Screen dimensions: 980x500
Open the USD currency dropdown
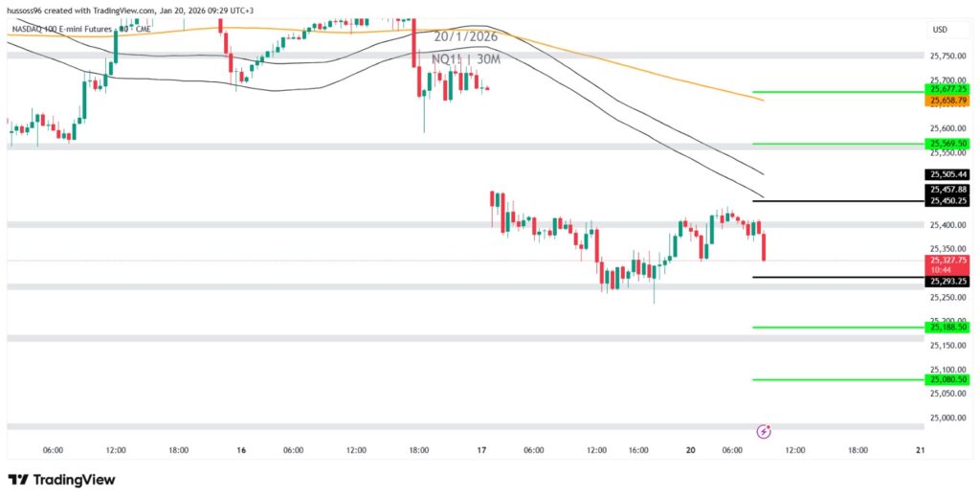pos(939,30)
